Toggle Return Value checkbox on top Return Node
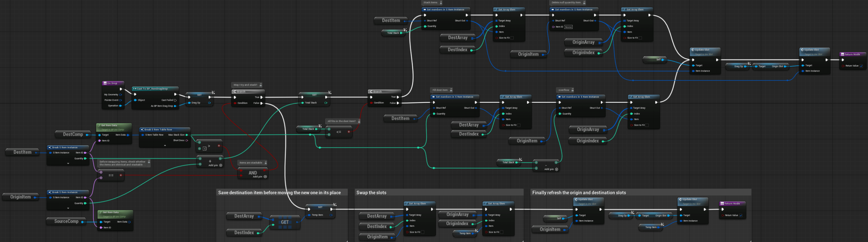This screenshot has height=242, width=868. (861, 66)
